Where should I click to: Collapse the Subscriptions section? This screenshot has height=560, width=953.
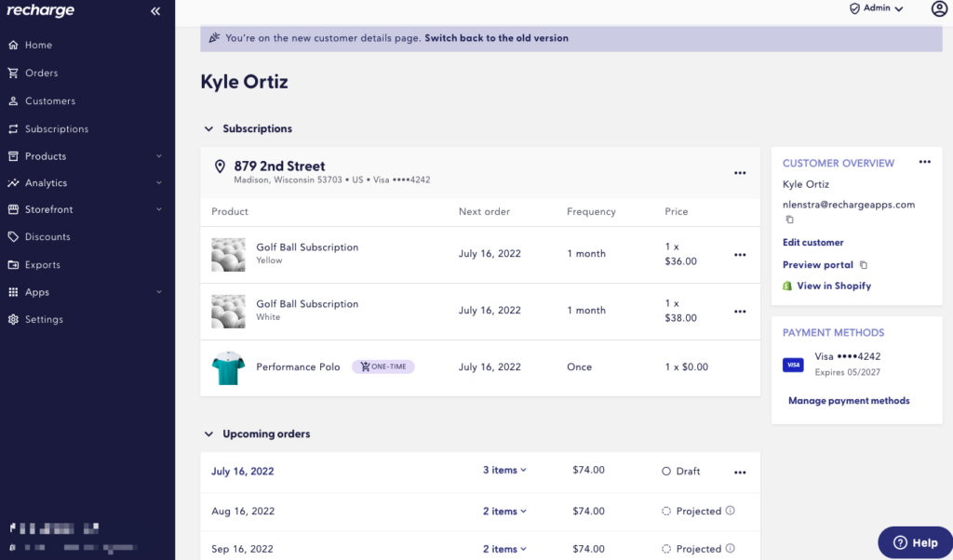coord(208,128)
